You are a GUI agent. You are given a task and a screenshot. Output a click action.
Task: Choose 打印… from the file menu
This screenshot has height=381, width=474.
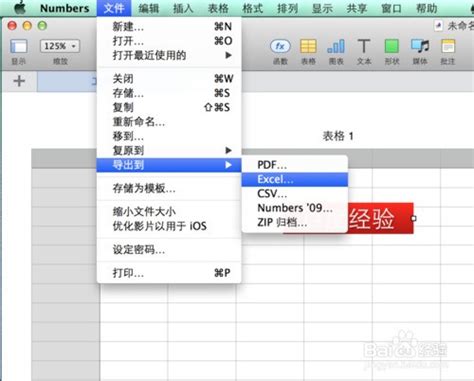coord(169,273)
